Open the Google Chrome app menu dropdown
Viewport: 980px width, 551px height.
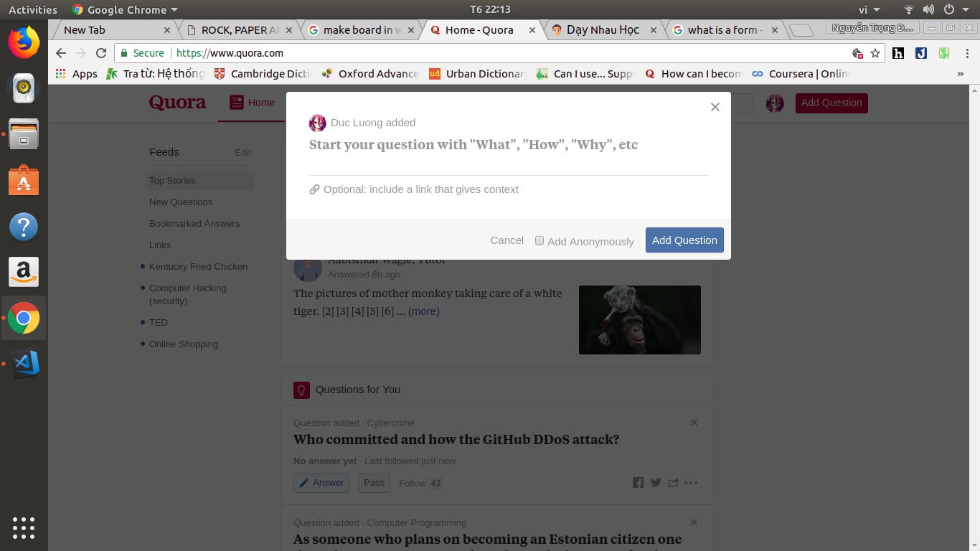coord(126,9)
